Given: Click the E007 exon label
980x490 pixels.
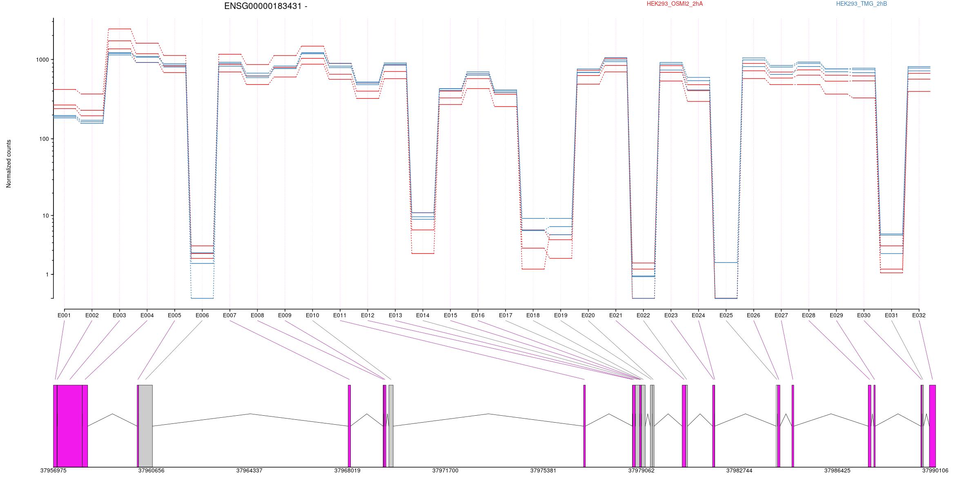Looking at the screenshot, I should pos(229,315).
